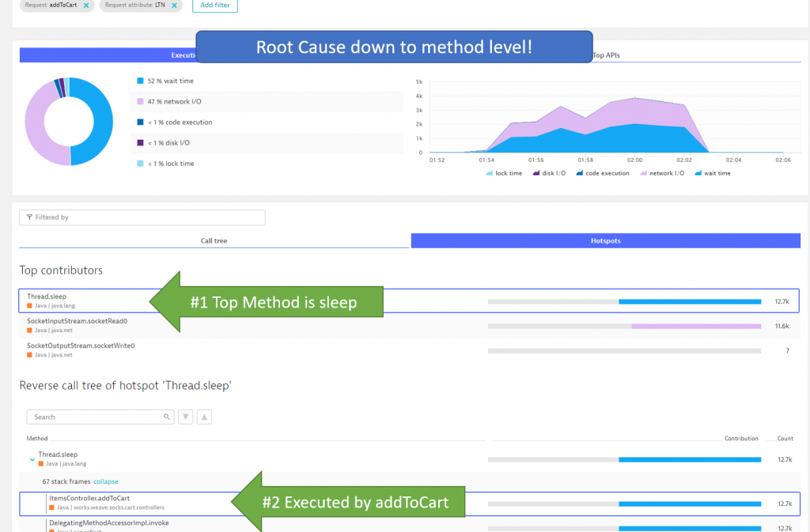Click the search magnifier icon in the reverse call tree
The image size is (810, 532).
[165, 417]
